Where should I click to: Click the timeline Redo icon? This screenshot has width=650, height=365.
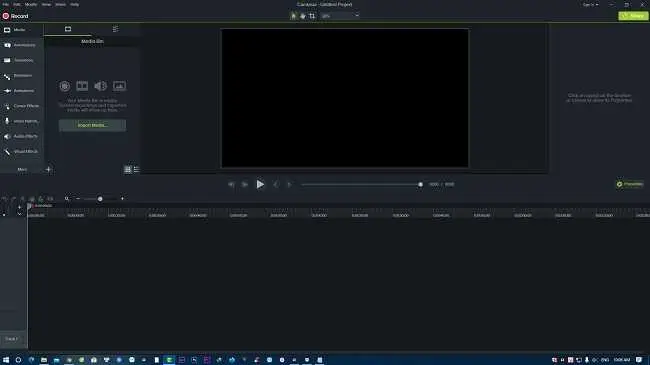pos(13,199)
